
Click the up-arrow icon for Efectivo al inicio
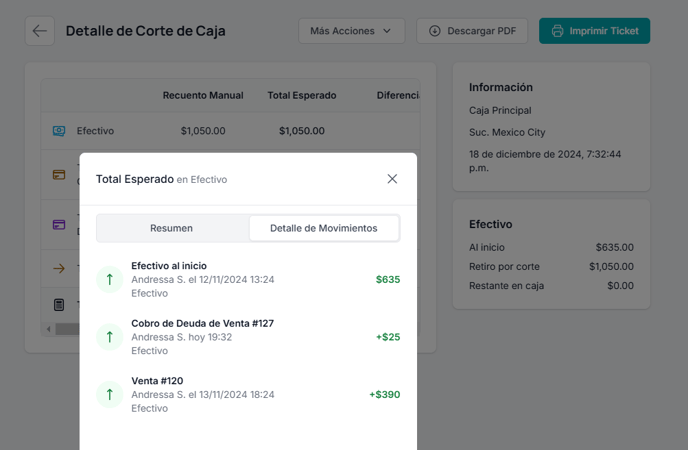110,279
